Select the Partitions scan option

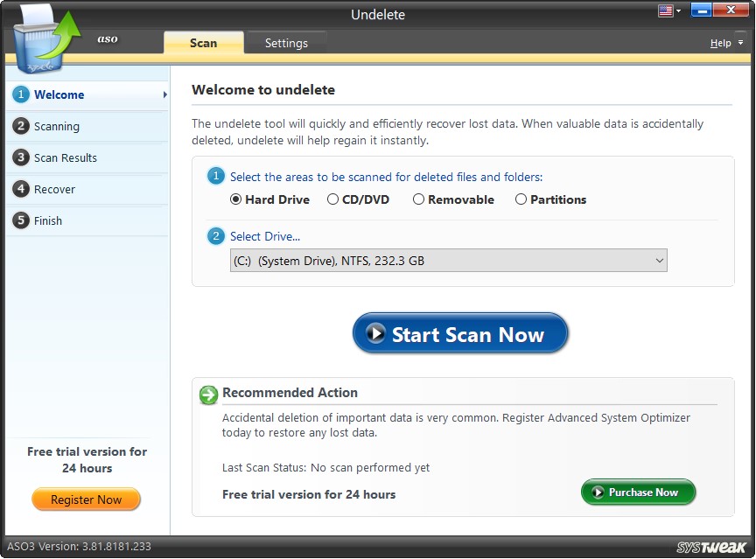click(521, 199)
